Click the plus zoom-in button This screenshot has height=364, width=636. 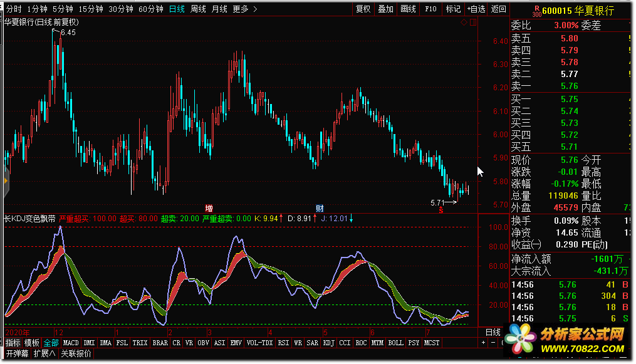[484, 343]
